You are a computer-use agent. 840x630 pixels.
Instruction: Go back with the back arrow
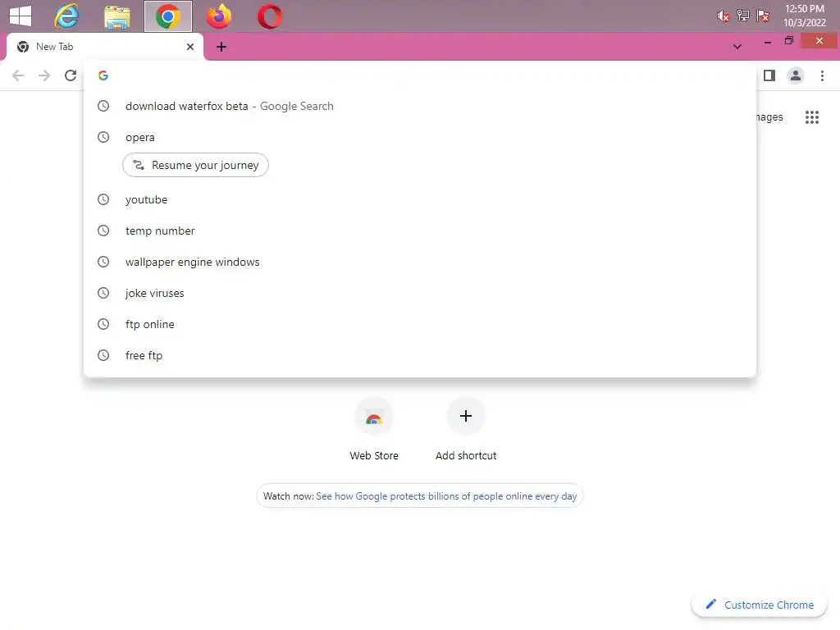pos(18,75)
